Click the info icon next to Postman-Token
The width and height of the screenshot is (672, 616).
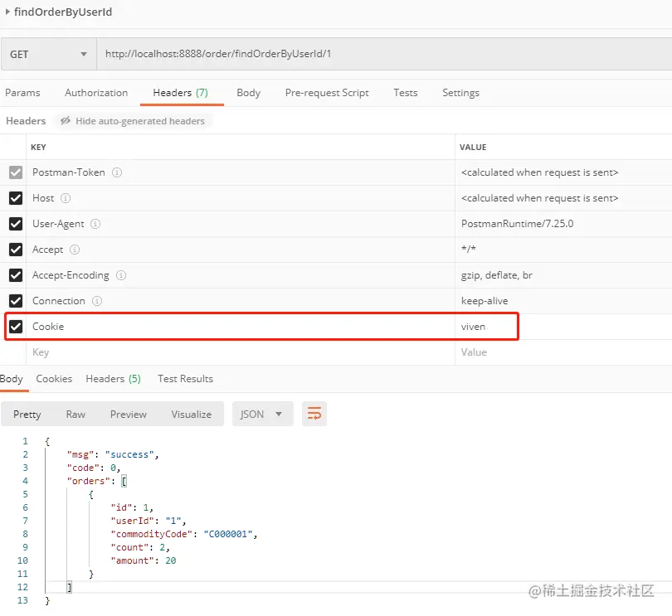(x=117, y=172)
